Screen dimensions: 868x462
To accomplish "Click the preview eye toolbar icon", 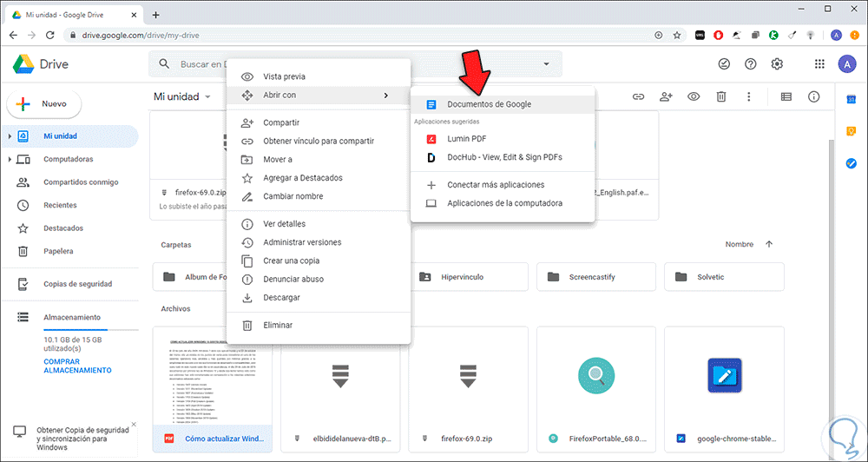I will [694, 97].
